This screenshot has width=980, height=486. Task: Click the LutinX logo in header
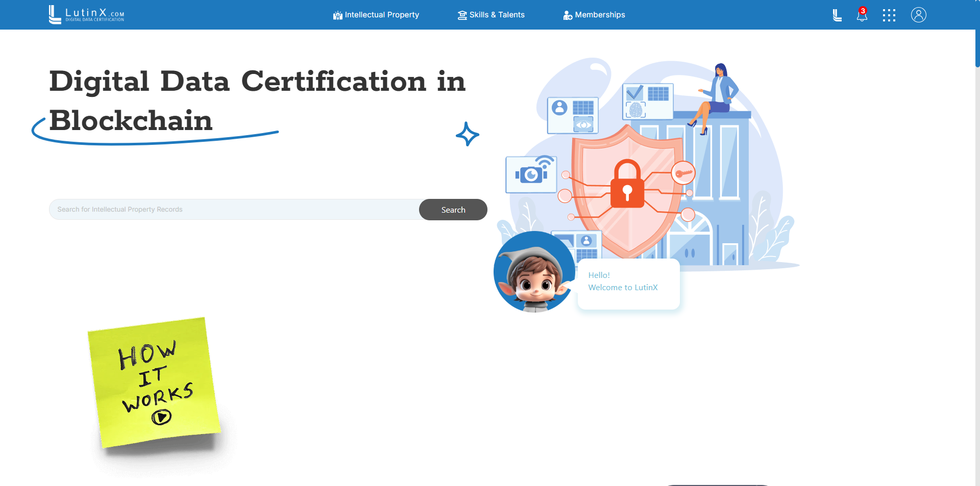point(86,14)
